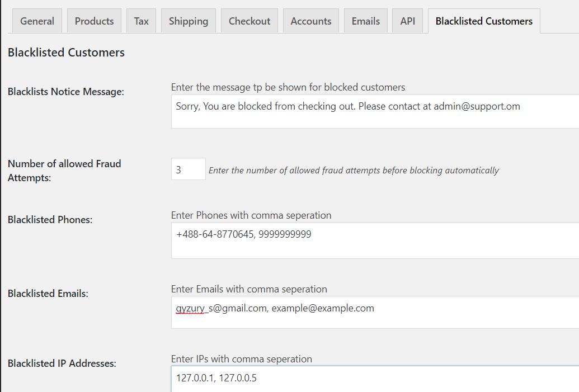
Task: Go to the Shipping tab
Action: (189, 21)
